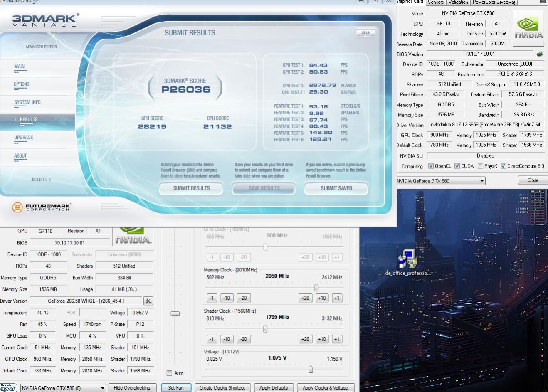Click the BIOS save icon in GPU-Z
The width and height of the screenshot is (548, 392).
click(540, 54)
